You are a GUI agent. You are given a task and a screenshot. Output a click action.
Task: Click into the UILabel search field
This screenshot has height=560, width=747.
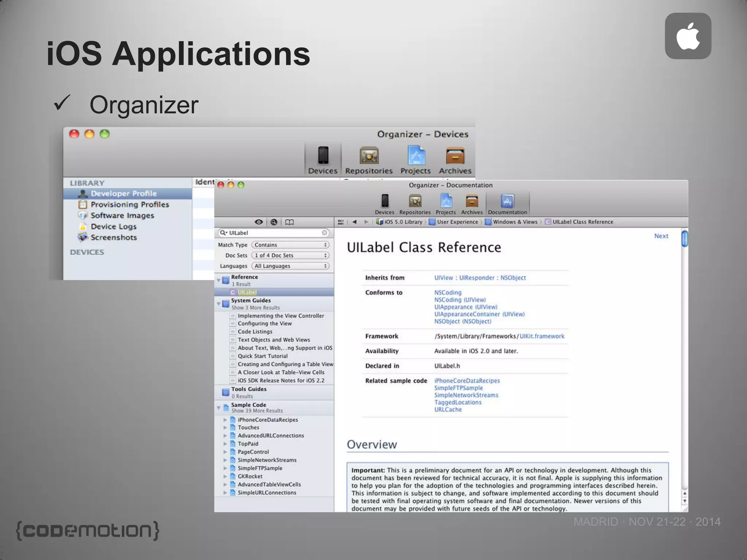[x=274, y=233]
